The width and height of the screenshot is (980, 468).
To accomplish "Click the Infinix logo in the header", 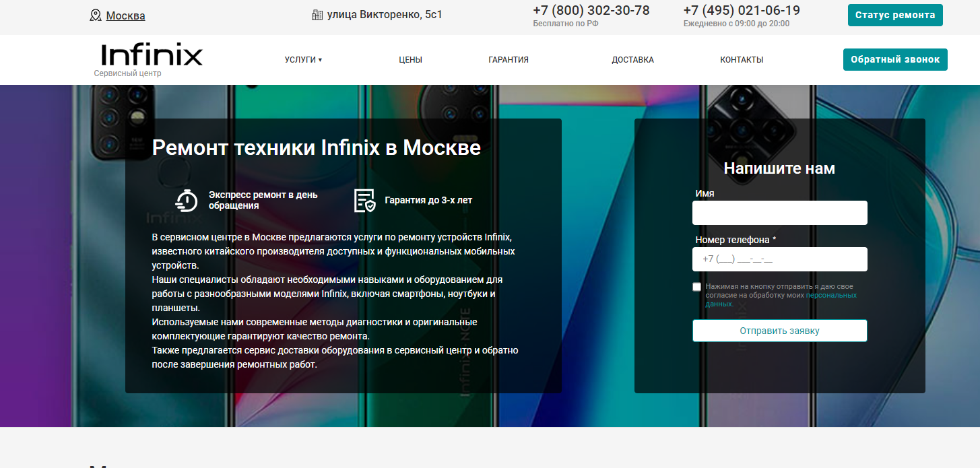I will [x=152, y=55].
